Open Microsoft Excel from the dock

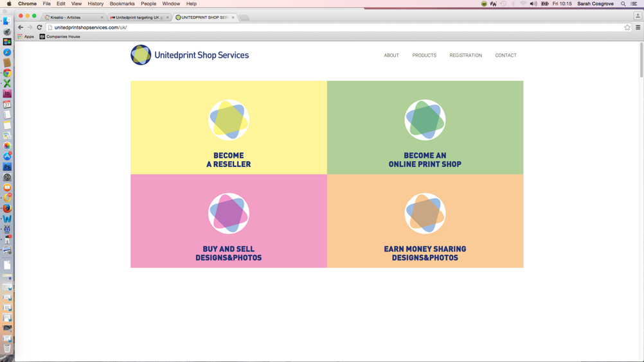click(7, 83)
